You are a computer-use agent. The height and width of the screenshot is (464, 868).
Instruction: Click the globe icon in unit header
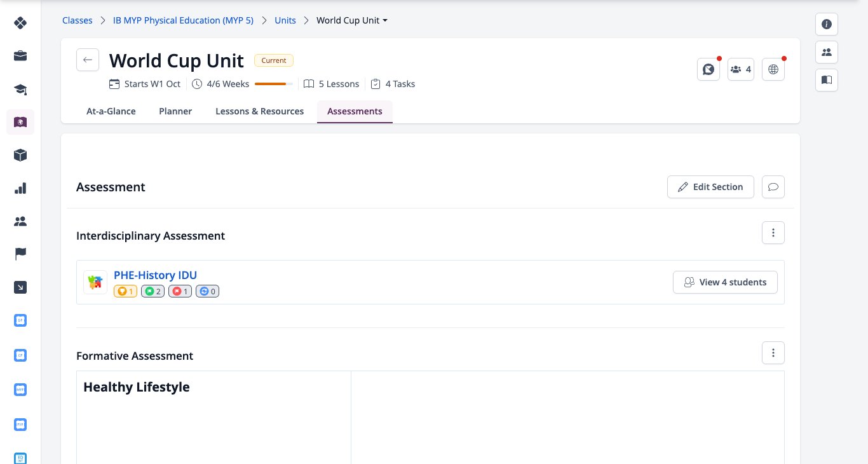coord(773,69)
